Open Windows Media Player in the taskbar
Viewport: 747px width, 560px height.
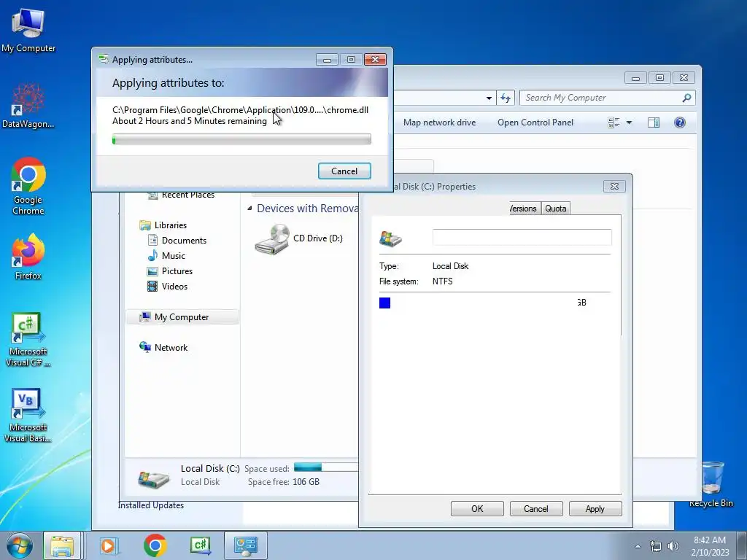108,545
